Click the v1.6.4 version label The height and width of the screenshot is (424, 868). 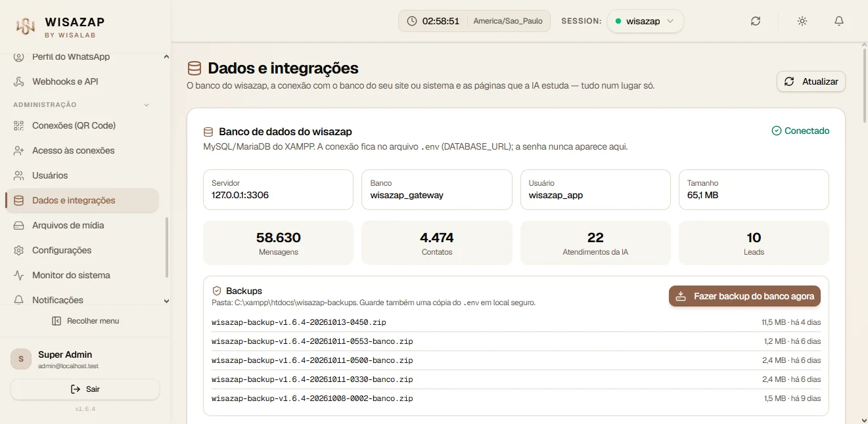tap(85, 409)
